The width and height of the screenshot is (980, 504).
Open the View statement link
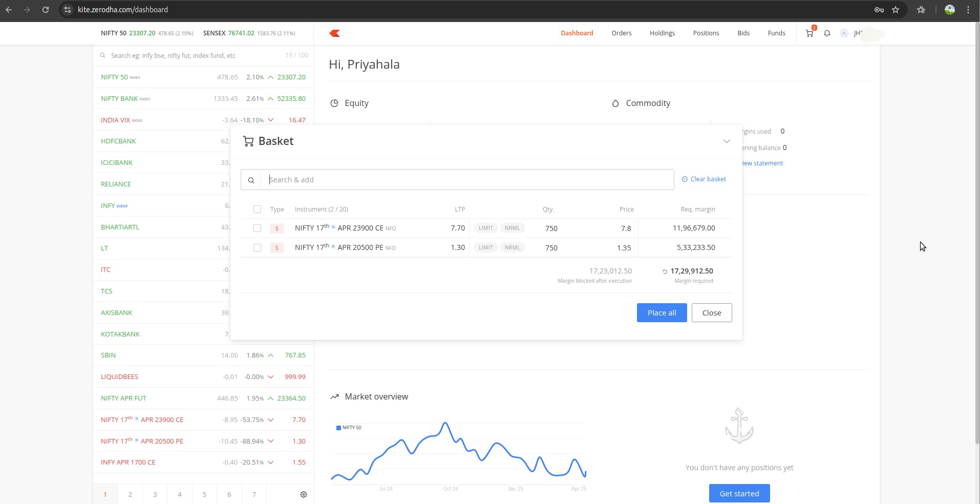762,163
